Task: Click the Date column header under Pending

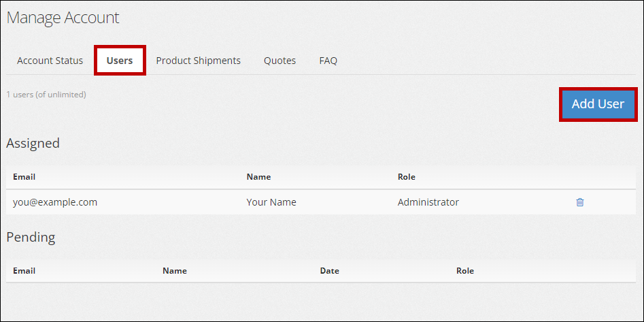Action: 329,271
